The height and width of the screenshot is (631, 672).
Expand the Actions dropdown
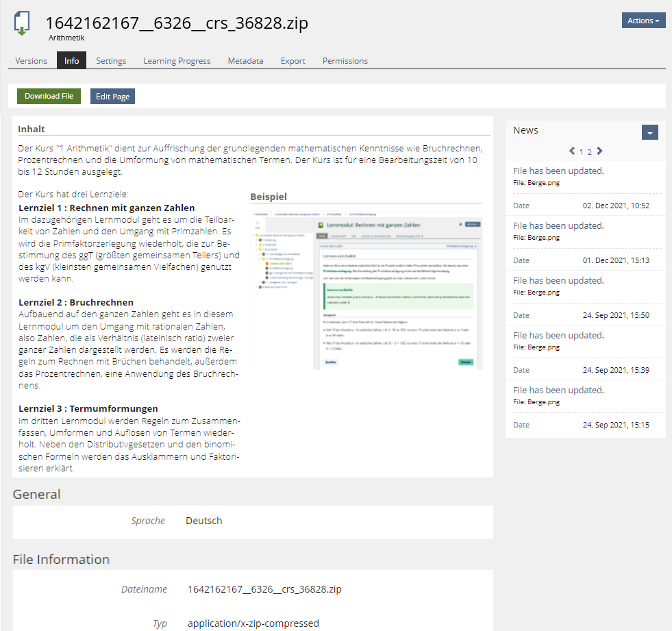643,21
